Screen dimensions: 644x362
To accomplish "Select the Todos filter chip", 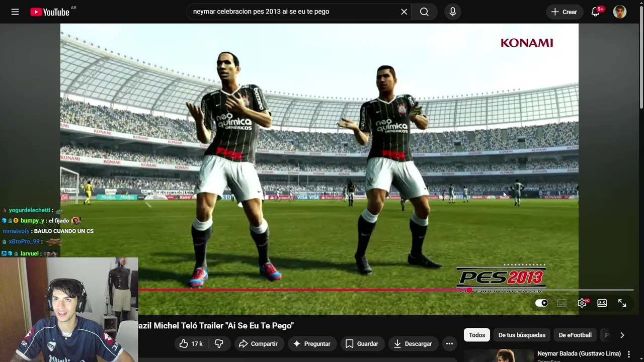I will pos(477,335).
